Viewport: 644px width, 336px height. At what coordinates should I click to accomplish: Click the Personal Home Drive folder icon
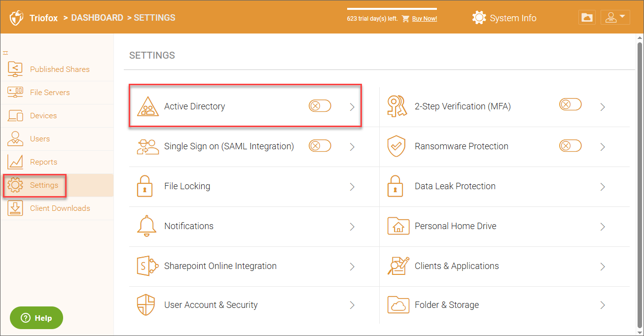point(398,226)
